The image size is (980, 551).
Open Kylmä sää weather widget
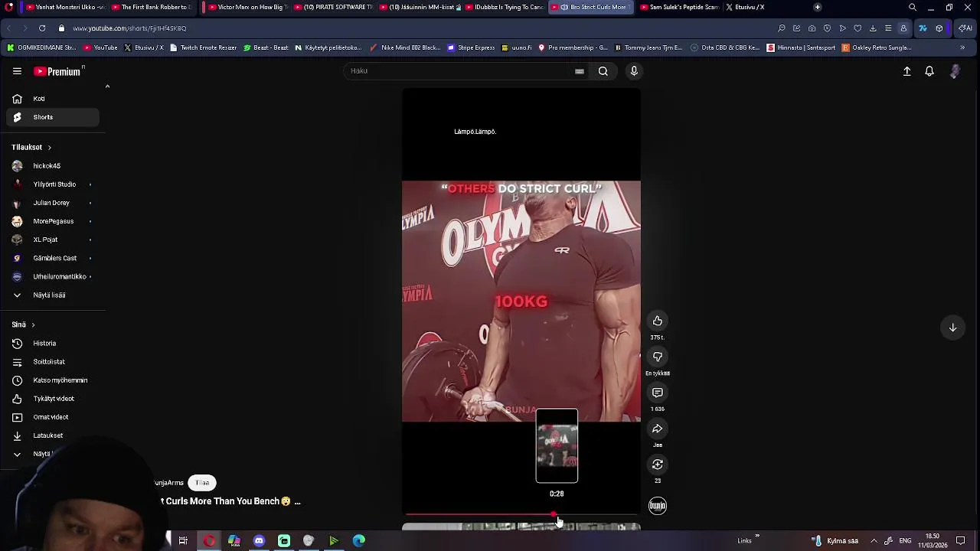[x=835, y=541]
